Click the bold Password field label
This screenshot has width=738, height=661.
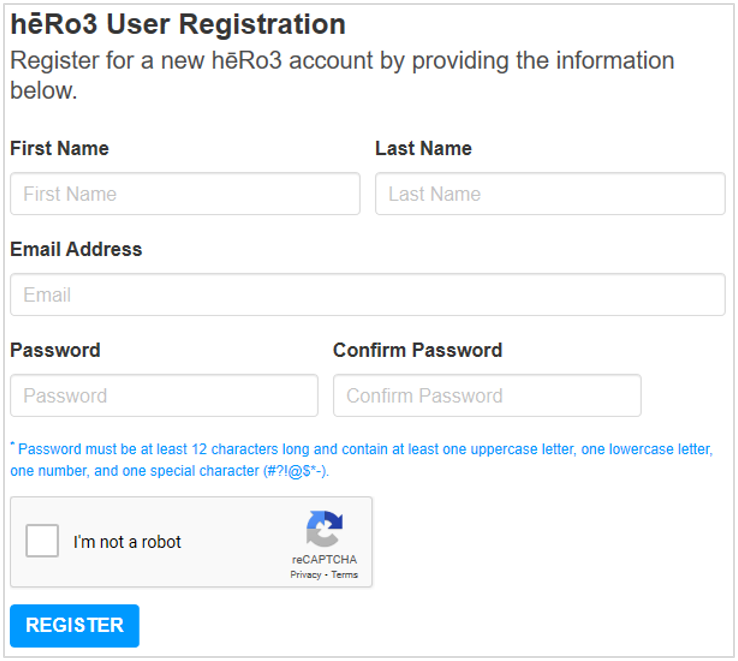55,350
